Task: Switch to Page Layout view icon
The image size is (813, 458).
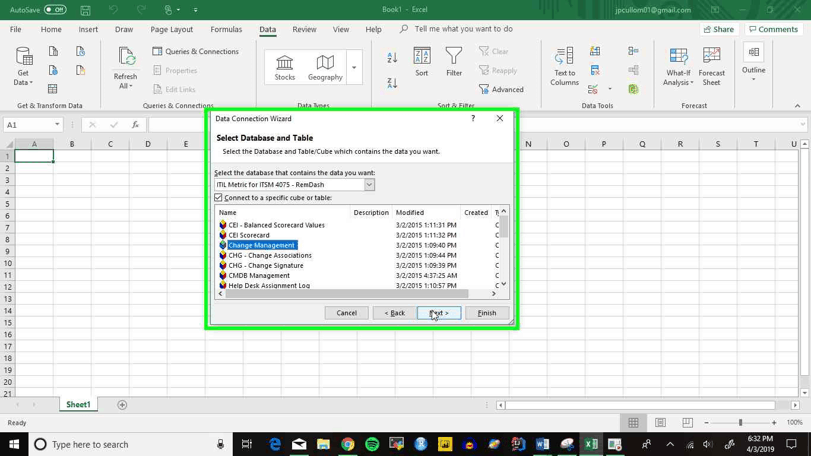Action: [660, 423]
